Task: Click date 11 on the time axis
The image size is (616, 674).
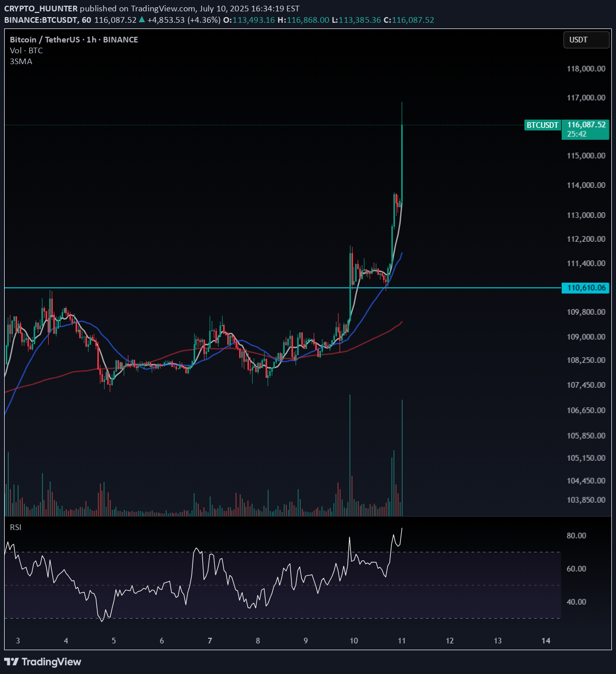Action: tap(402, 641)
